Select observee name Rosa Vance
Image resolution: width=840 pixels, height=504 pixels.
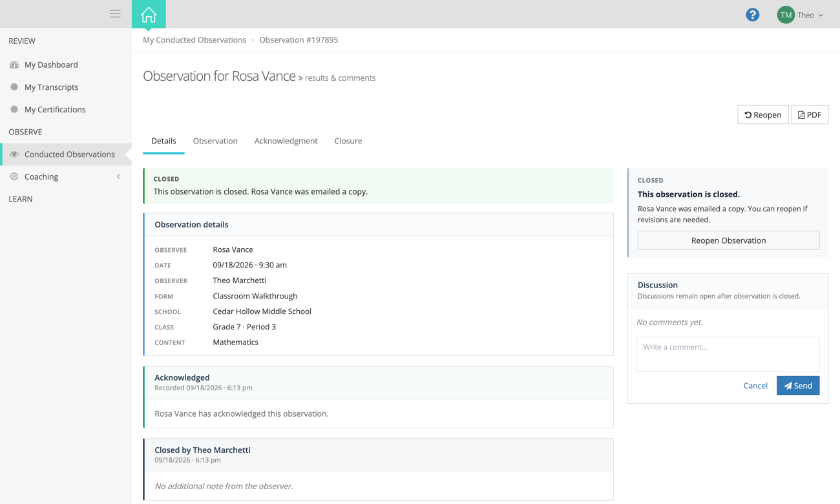pos(233,249)
